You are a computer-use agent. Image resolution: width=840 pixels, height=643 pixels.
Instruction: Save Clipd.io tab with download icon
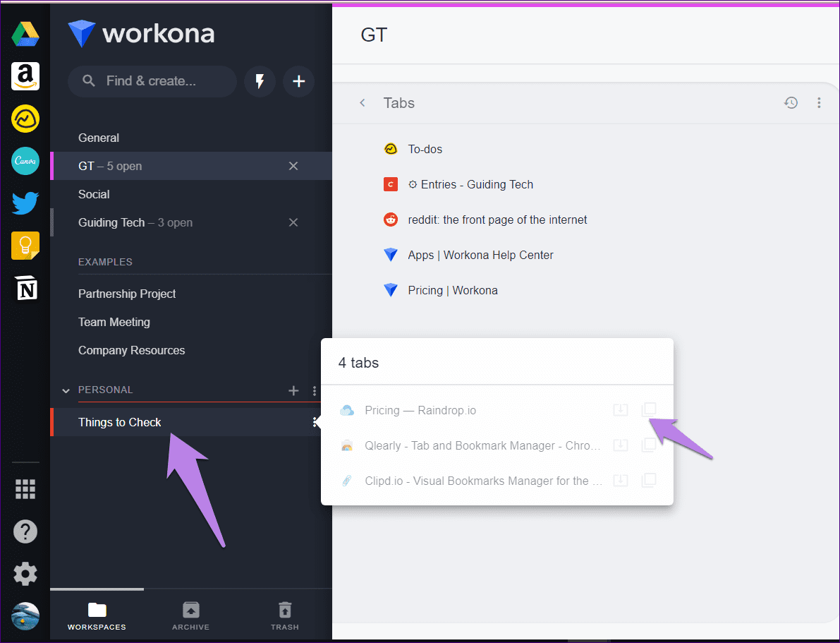click(621, 481)
